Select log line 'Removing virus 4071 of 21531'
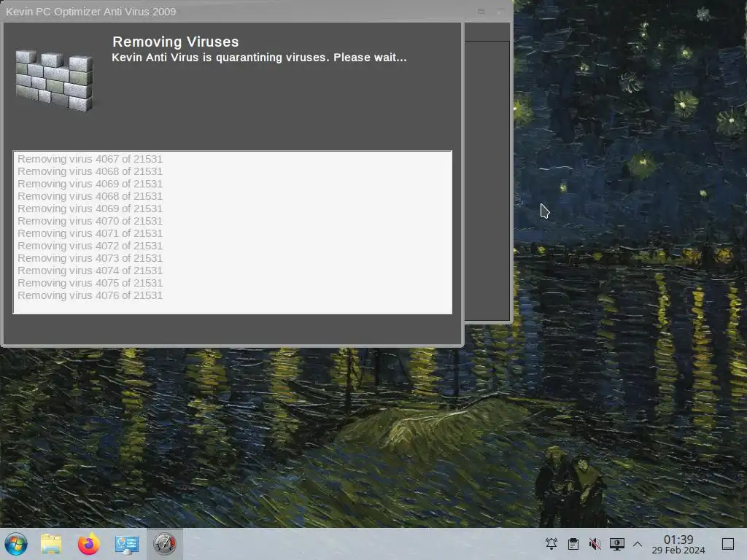 click(x=90, y=233)
